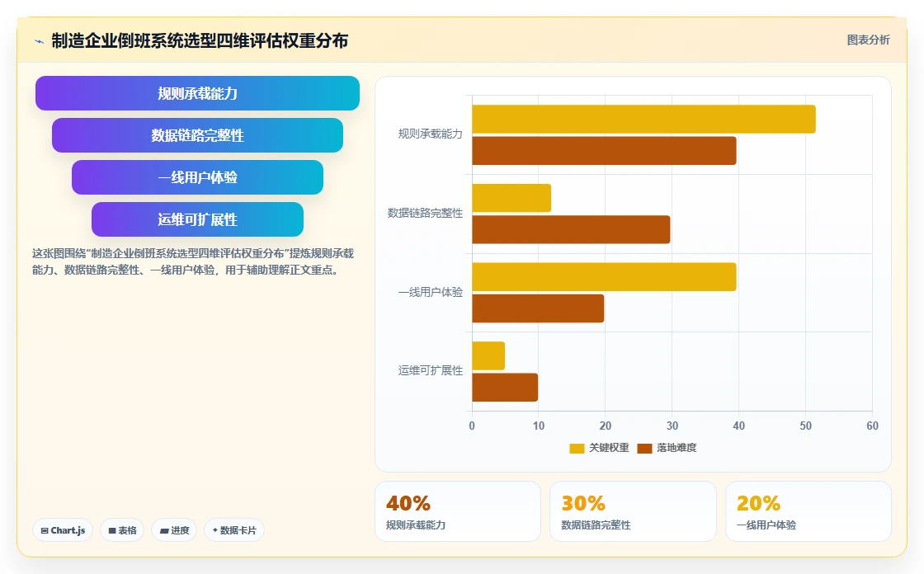Viewport: 924px width, 574px height.
Task: Click the 规则承载能力 y-axis label
Action: click(430, 134)
